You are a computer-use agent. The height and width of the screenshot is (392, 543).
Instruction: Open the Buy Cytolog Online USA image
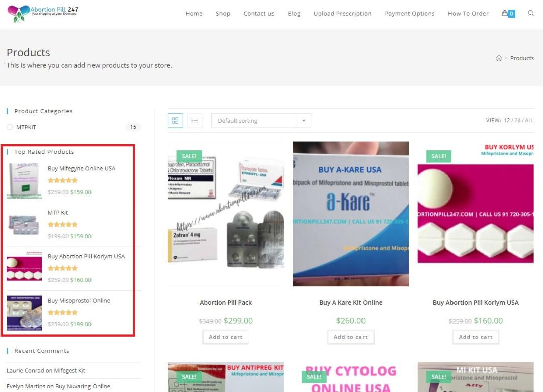tap(351, 377)
